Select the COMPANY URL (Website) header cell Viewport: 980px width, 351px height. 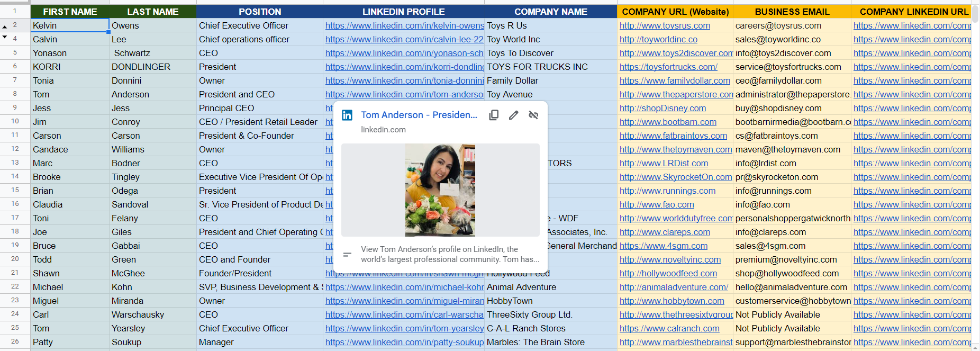pyautogui.click(x=675, y=12)
